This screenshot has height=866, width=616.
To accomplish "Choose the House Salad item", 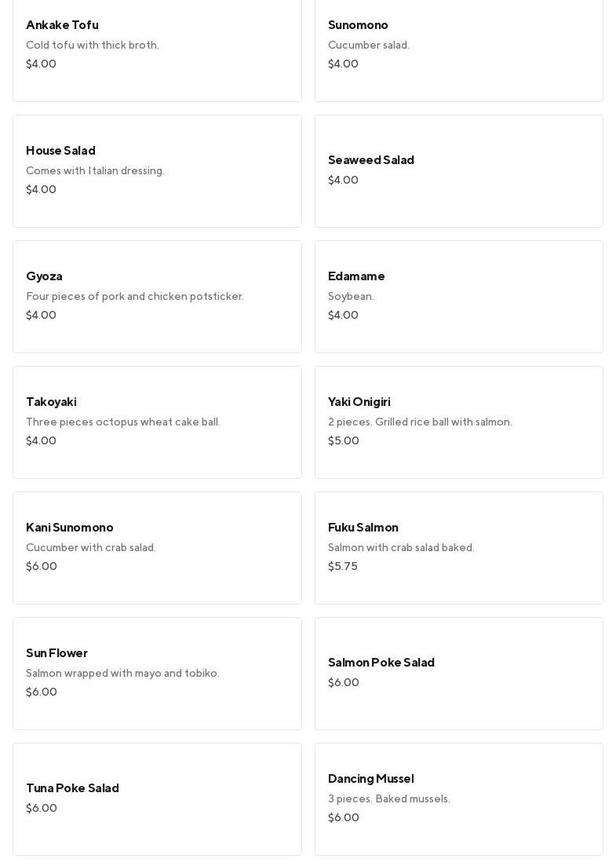I will (x=157, y=170).
